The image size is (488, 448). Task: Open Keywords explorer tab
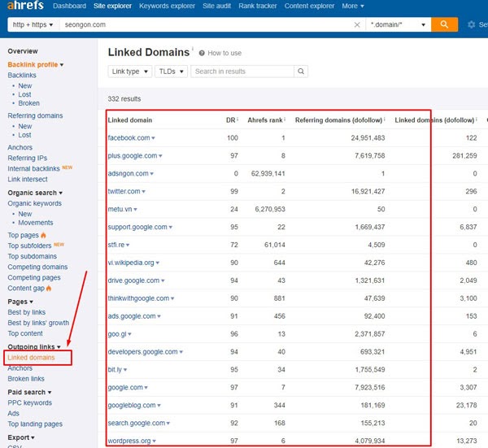coord(167,6)
